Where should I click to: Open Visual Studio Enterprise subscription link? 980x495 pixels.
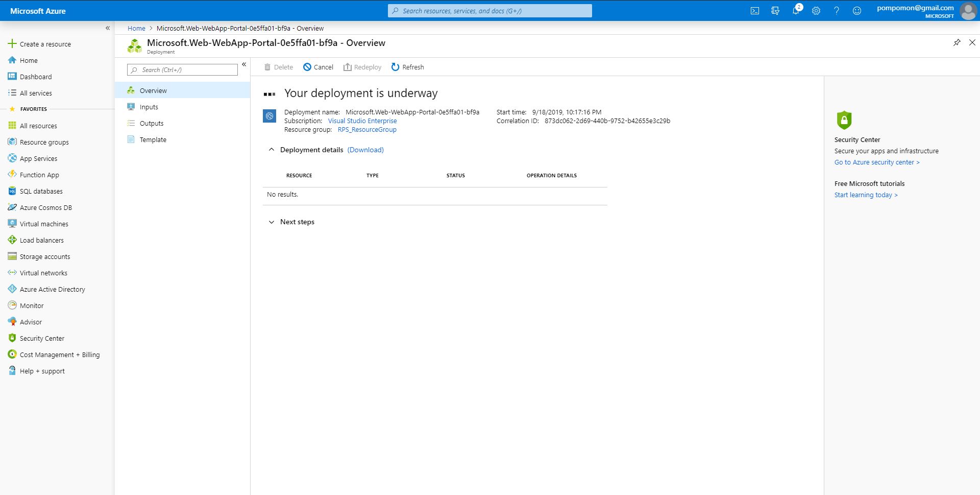tap(362, 121)
